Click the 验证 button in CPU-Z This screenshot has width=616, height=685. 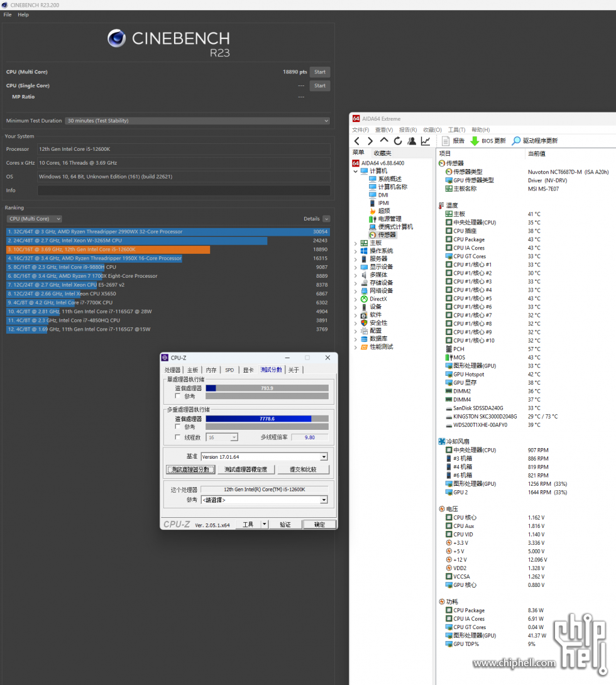[x=285, y=524]
